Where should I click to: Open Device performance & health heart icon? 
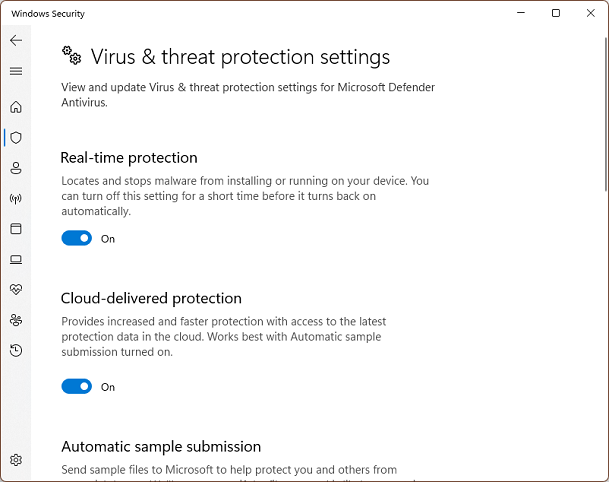pyautogui.click(x=16, y=289)
